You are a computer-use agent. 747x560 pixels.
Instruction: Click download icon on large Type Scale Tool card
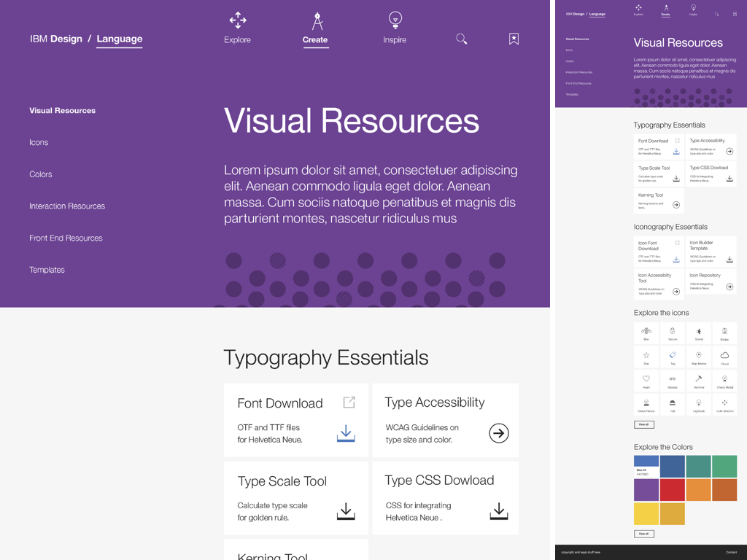click(x=346, y=511)
